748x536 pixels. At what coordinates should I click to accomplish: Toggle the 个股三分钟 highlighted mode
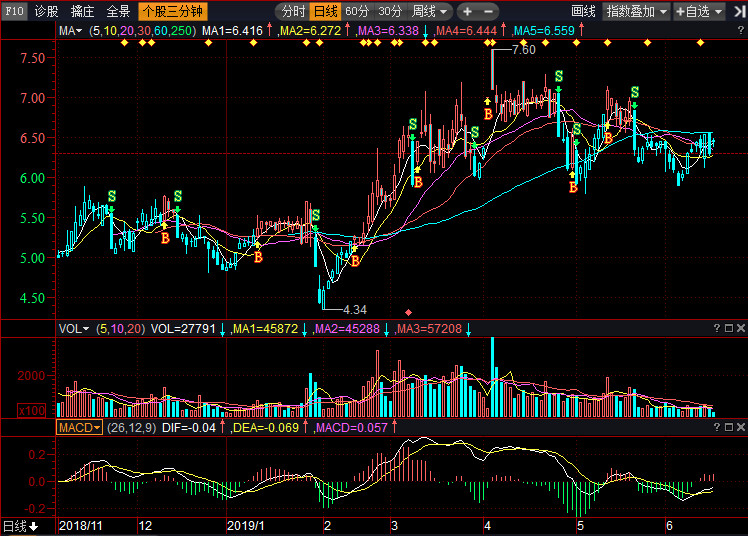coord(173,12)
